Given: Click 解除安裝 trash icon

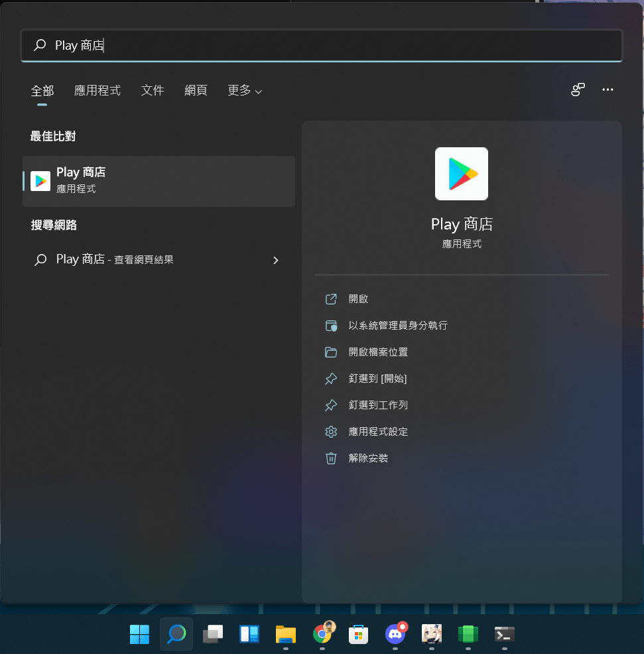Looking at the screenshot, I should (x=331, y=458).
